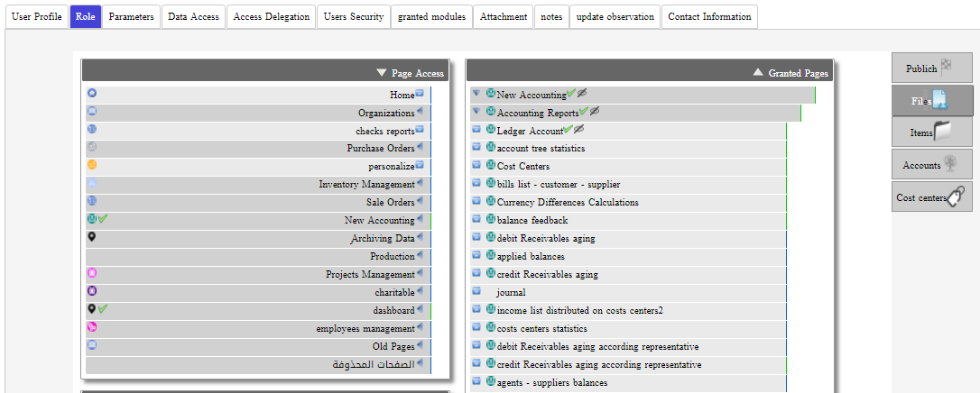
Task: Click the Home page icon in Page Access
Action: (x=92, y=94)
